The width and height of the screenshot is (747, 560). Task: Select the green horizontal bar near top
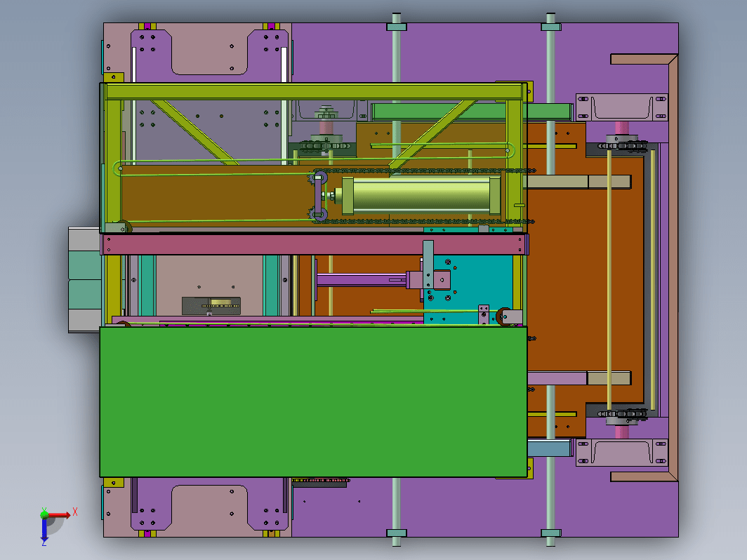(471, 112)
